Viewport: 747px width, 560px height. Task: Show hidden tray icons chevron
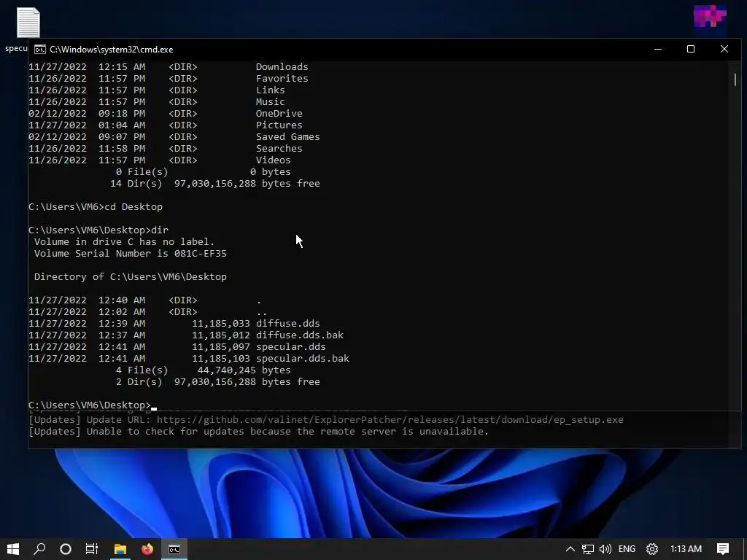[x=570, y=549]
